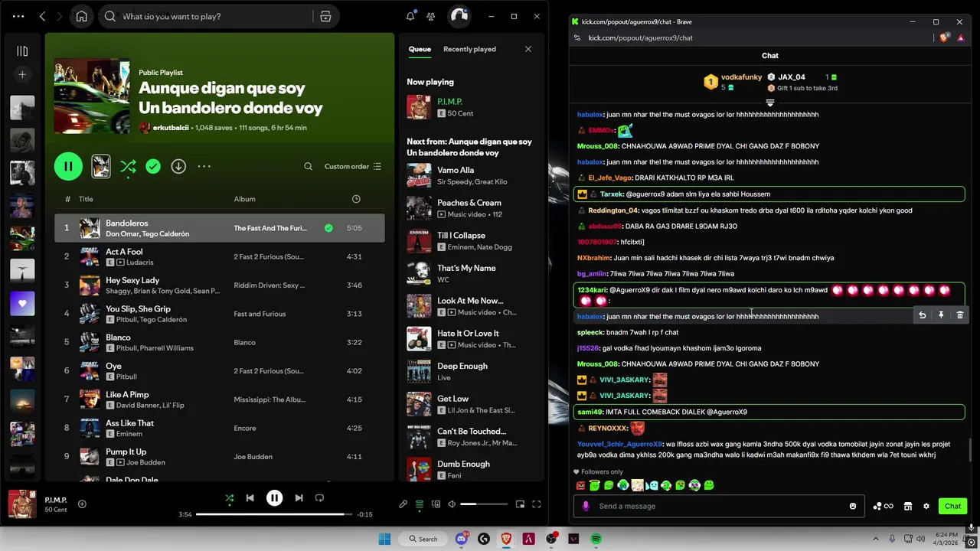Viewport: 980px width, 551px height.
Task: Open Spotify profile avatar menu
Action: 459,16
